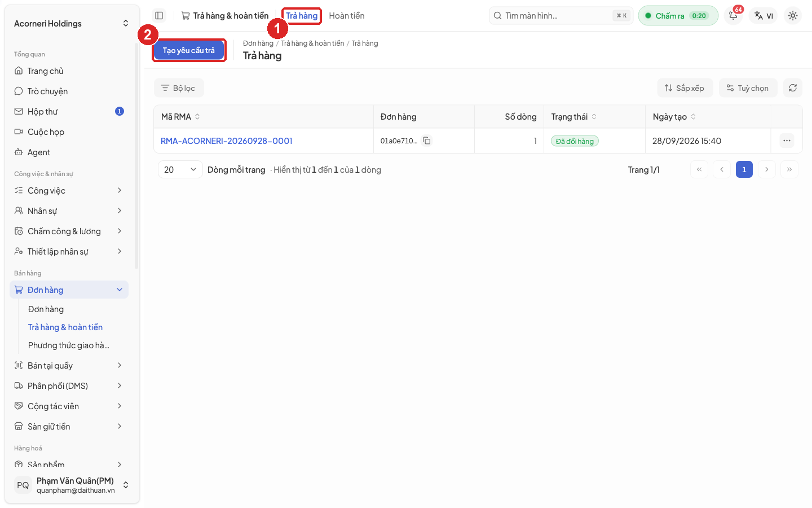812x508 pixels.
Task: Click the Tạo yêu cầu trả button
Action: tap(189, 50)
